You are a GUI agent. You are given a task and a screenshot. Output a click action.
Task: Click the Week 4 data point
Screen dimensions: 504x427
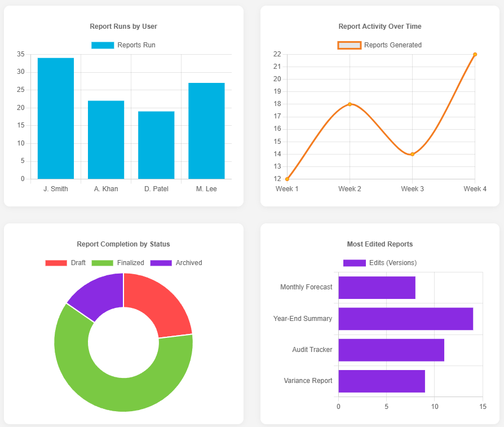(x=475, y=54)
